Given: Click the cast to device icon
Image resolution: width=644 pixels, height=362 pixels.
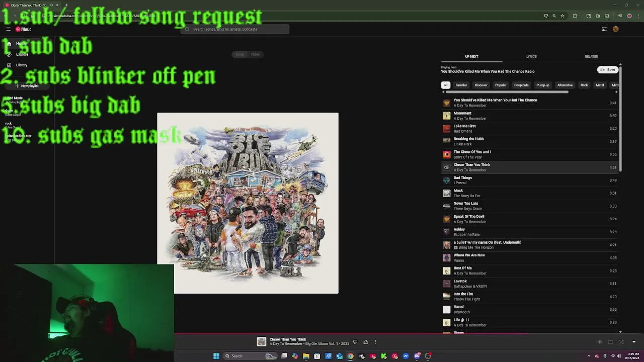Looking at the screenshot, I should 605,29.
